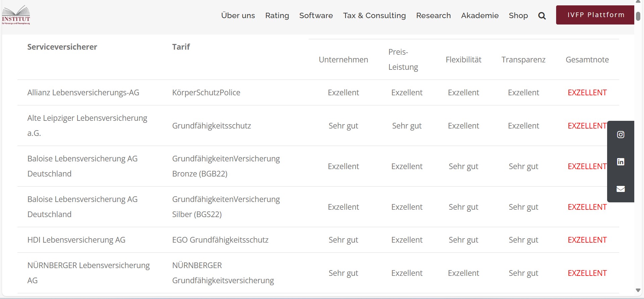Click the Gesamtnote column header
644x299 pixels.
click(587, 59)
